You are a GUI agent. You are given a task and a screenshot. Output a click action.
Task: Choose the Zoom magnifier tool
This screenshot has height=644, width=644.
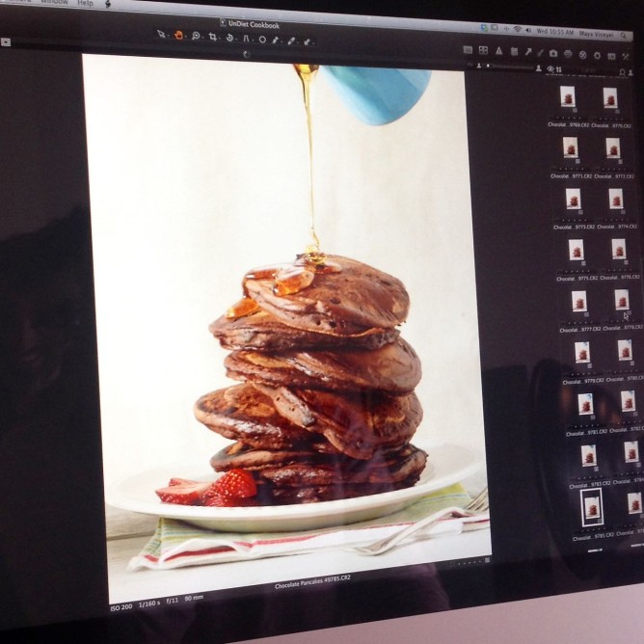coord(196,37)
